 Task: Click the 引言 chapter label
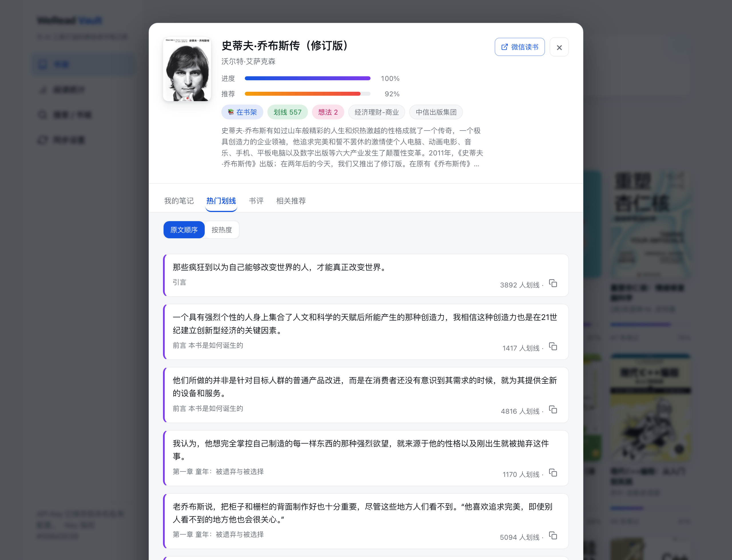click(x=179, y=282)
